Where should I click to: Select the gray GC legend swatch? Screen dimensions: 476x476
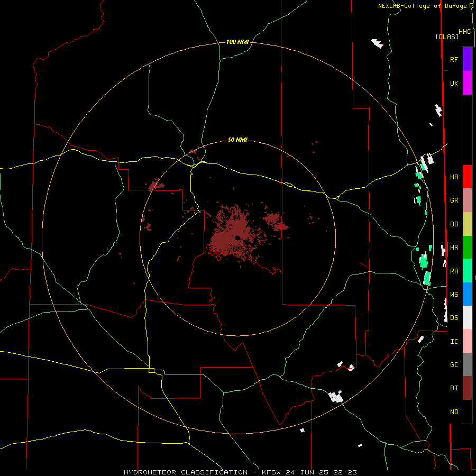(x=467, y=364)
